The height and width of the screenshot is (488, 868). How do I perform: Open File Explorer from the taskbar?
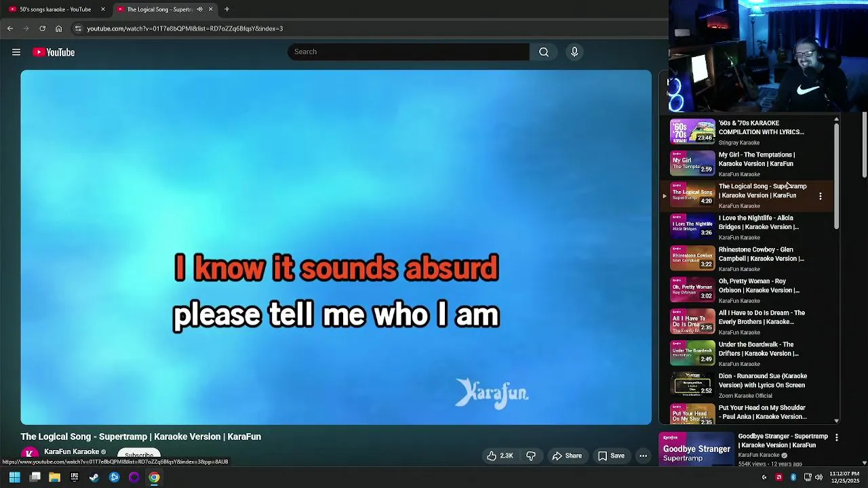pos(54,477)
